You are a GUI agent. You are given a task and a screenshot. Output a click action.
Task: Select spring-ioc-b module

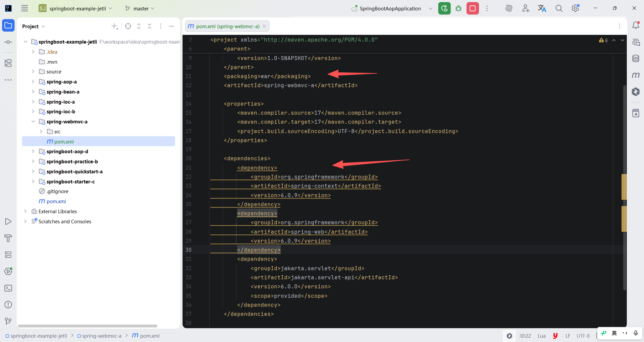point(61,111)
